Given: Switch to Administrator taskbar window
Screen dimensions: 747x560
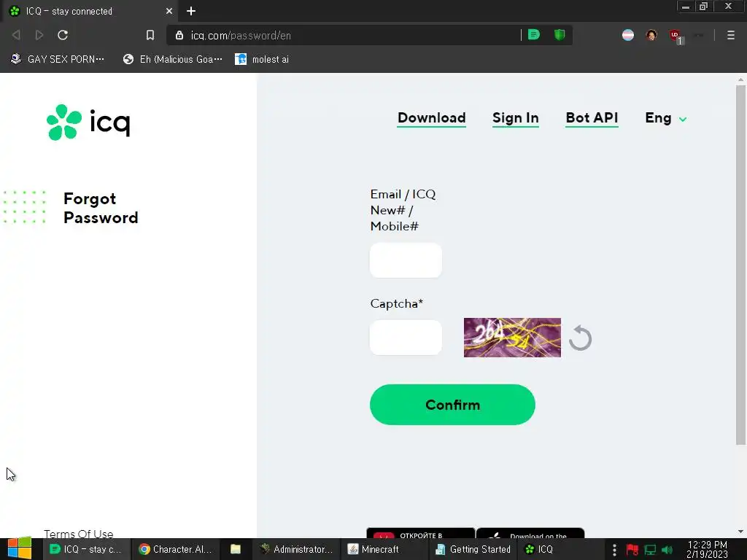Looking at the screenshot, I should pos(296,549).
